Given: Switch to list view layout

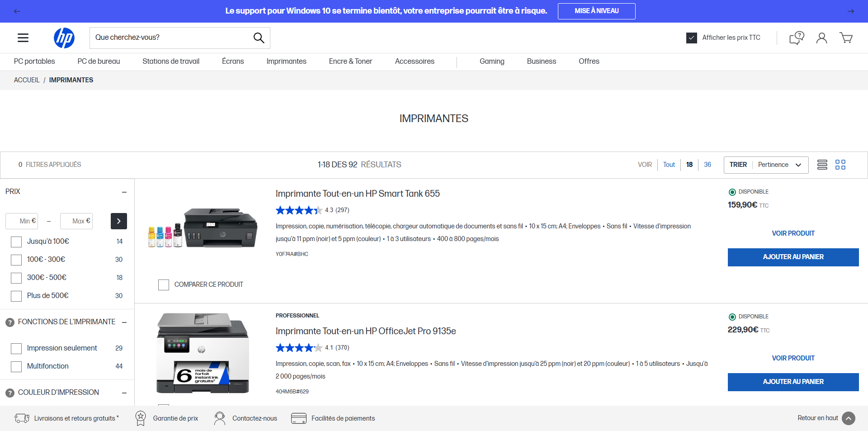Looking at the screenshot, I should 822,165.
